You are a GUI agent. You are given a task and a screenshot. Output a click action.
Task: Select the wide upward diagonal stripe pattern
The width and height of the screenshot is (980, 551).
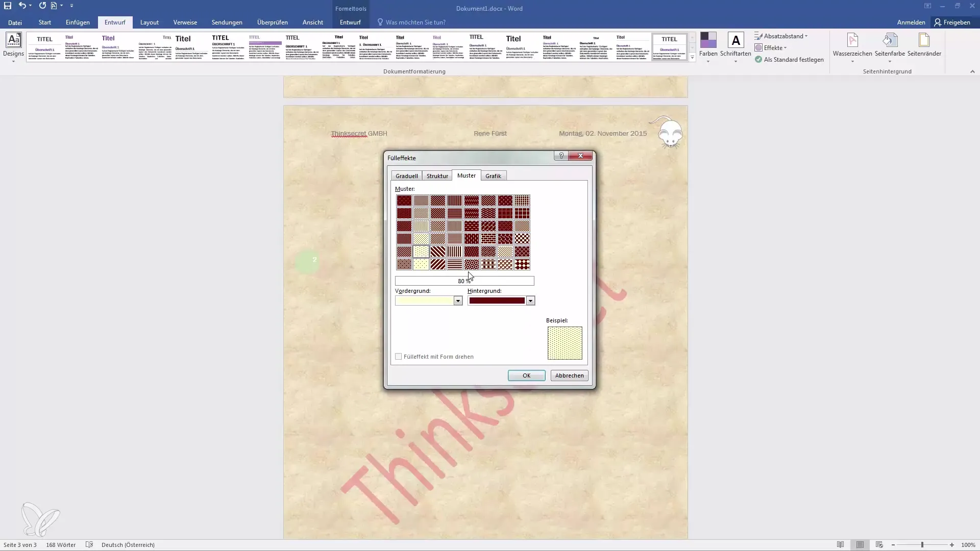click(x=438, y=264)
